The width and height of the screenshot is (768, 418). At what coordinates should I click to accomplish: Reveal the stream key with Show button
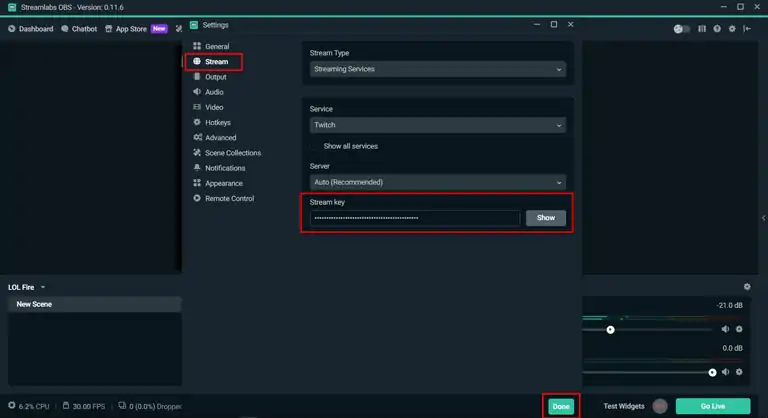[x=546, y=218]
